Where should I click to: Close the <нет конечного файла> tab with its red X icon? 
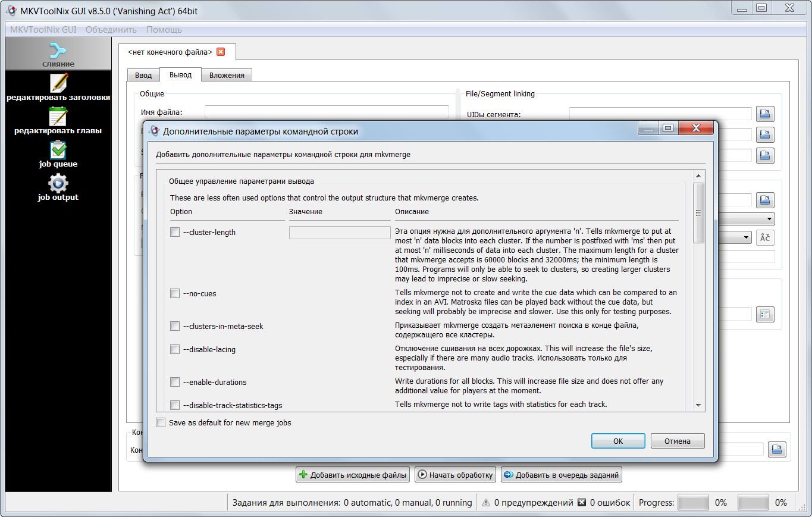[221, 52]
